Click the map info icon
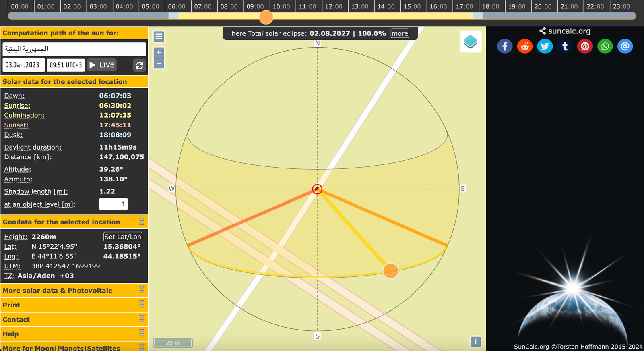 [x=475, y=342]
